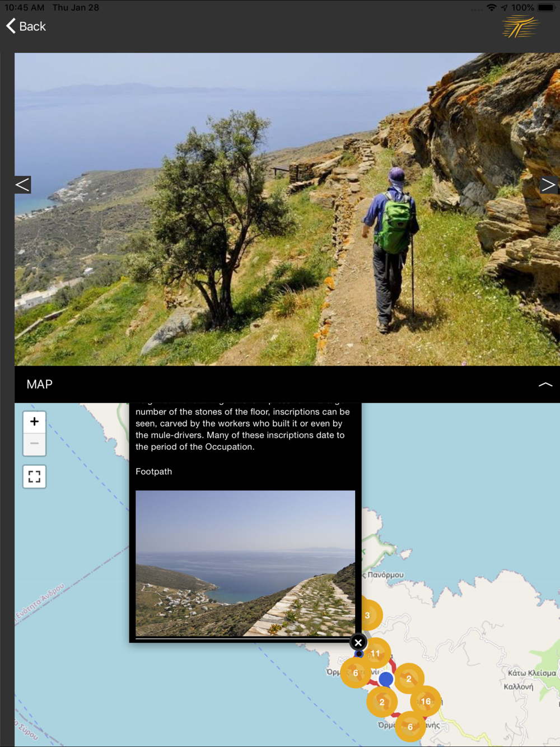The width and height of the screenshot is (560, 747).
Task: Show the next photo with right arrow
Action: [548, 185]
